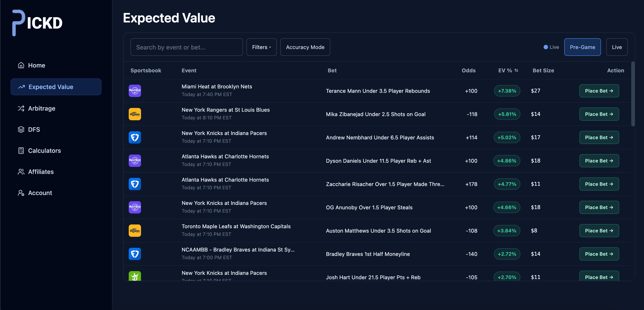Viewport: 644px width, 310px height.
Task: Open the Calculators section
Action: [x=44, y=150]
